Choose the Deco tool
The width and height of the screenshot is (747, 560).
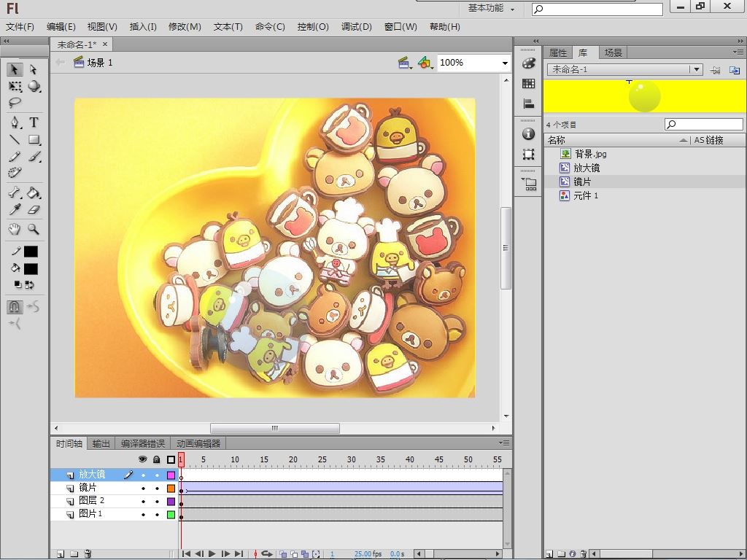click(x=15, y=172)
